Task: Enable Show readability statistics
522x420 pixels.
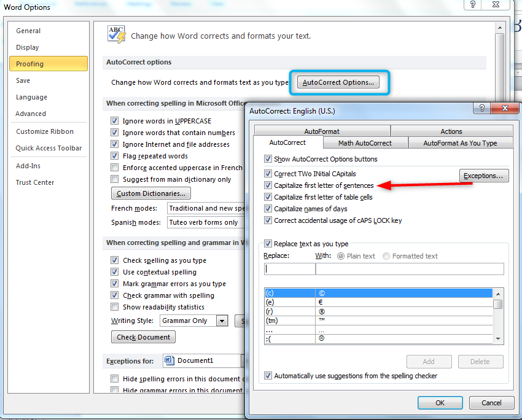Action: tap(114, 306)
